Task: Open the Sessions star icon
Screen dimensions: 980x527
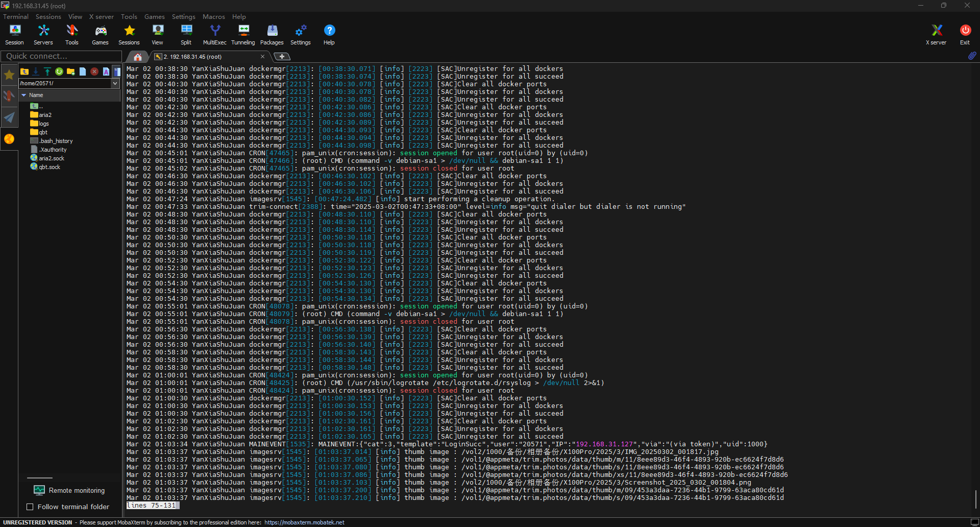Action: pos(129,35)
